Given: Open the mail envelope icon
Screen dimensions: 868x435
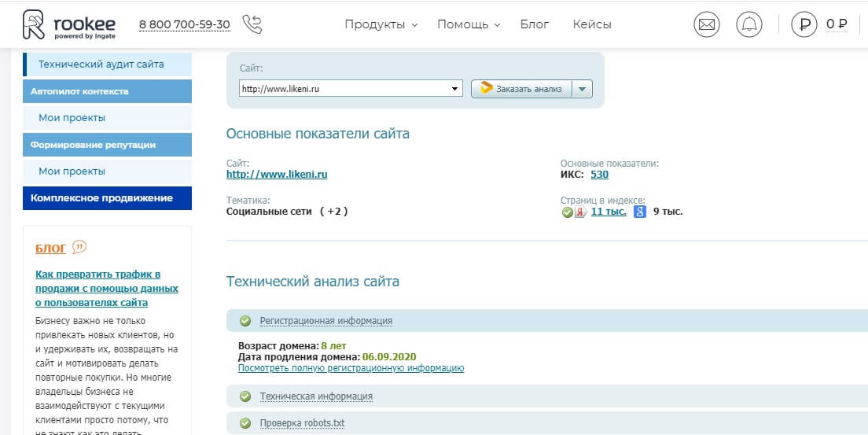Looking at the screenshot, I should [x=707, y=24].
